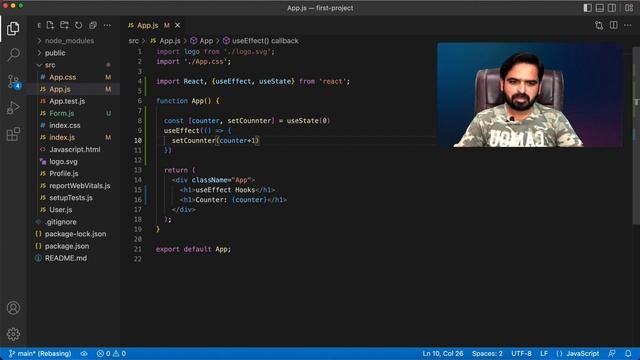Image resolution: width=640 pixels, height=360 pixels.
Task: Place cursor on export default App line
Action: (x=193, y=249)
